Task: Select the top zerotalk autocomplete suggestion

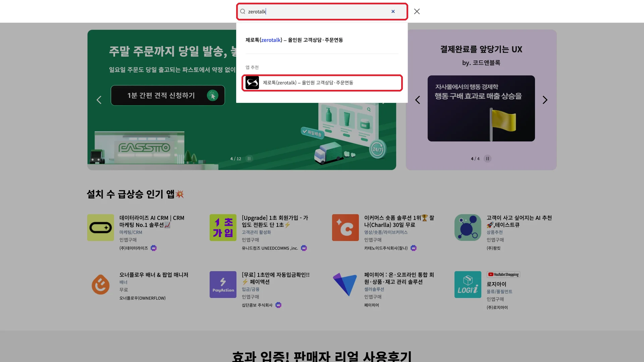Action: (294, 40)
